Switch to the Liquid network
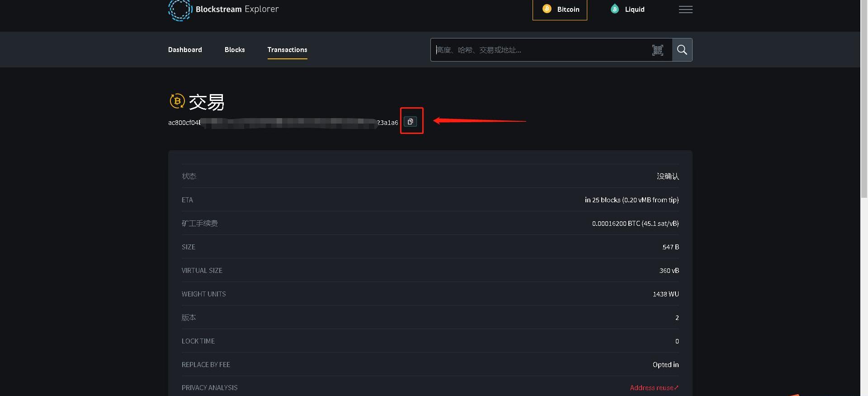868x396 pixels. [x=627, y=10]
